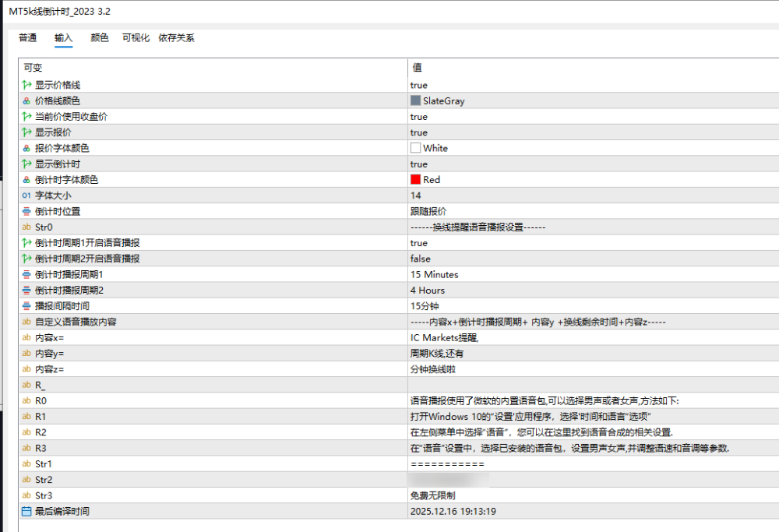
Task: Select the R2 variable row label
Action: [41, 432]
